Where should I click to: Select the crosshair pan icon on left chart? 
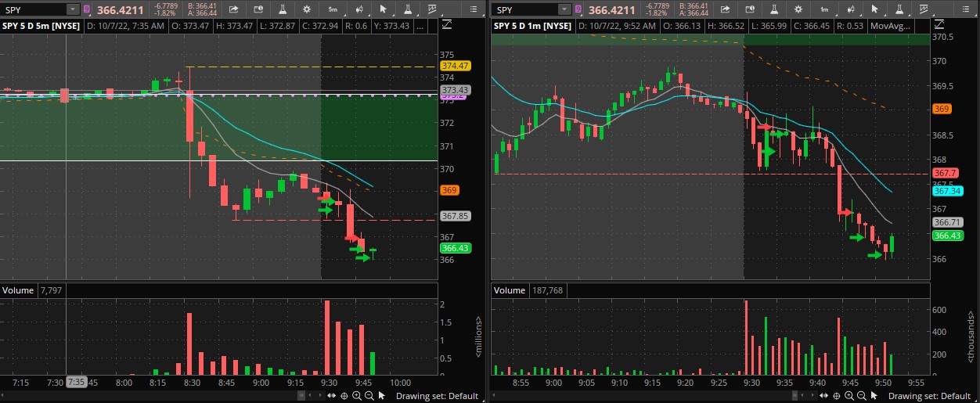pyautogui.click(x=344, y=396)
